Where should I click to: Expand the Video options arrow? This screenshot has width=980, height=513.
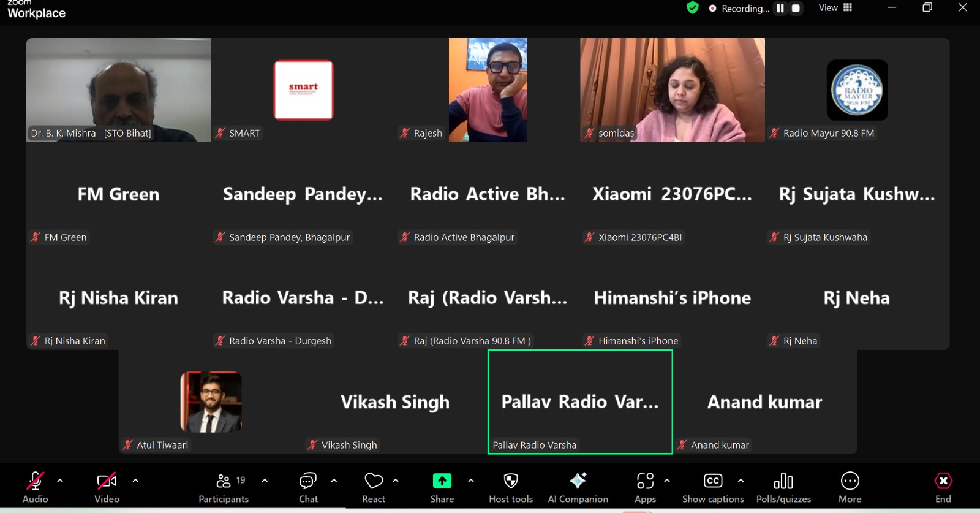click(x=135, y=481)
